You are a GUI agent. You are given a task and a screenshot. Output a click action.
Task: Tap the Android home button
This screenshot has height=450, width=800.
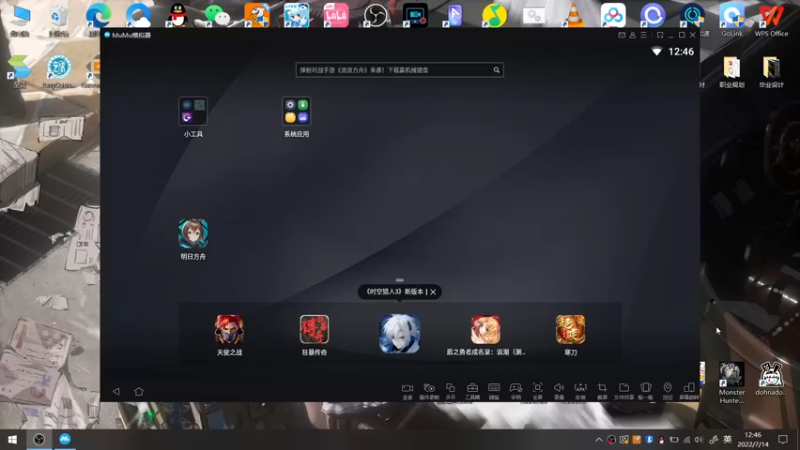[x=139, y=391]
